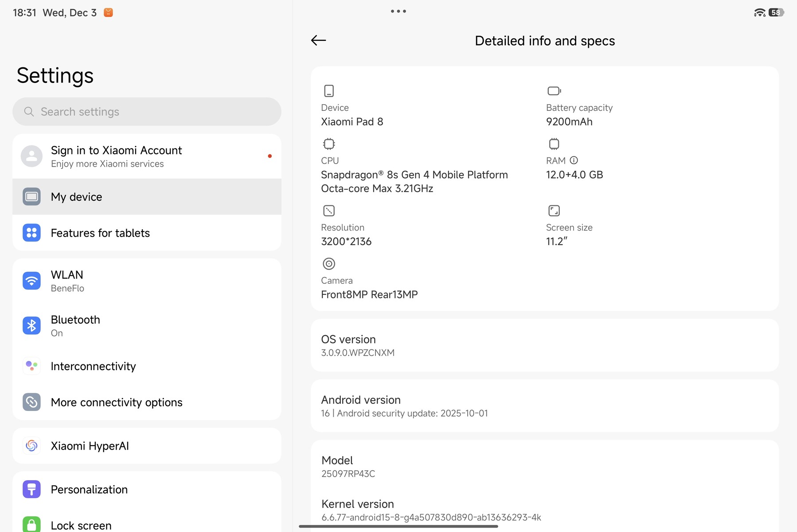Tap the WLAN Wi-Fi icon
Viewport: 797px width, 532px height.
(31, 281)
